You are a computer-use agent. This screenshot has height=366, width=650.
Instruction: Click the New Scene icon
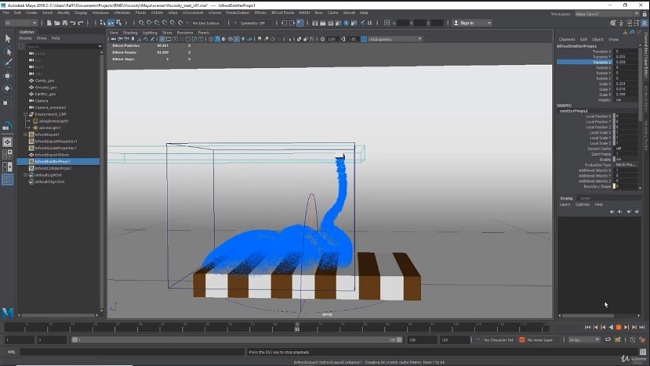tap(49, 23)
